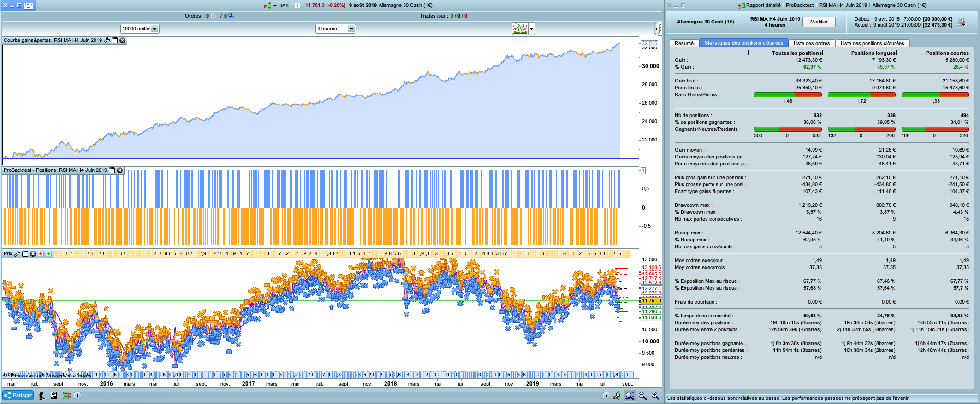The width and height of the screenshot is (980, 404).
Task: Click the Partager share button
Action: coord(18,395)
